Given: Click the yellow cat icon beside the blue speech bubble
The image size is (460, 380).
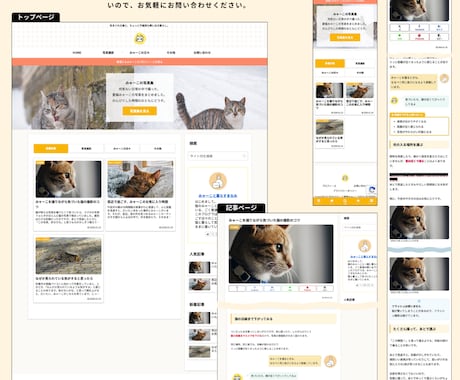Looking at the screenshot, I should [394, 100].
